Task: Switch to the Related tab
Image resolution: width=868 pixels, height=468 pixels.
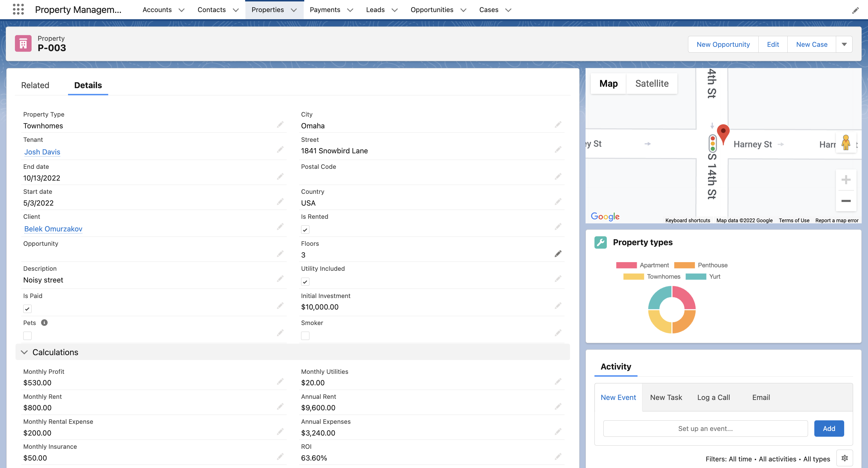Action: point(35,85)
